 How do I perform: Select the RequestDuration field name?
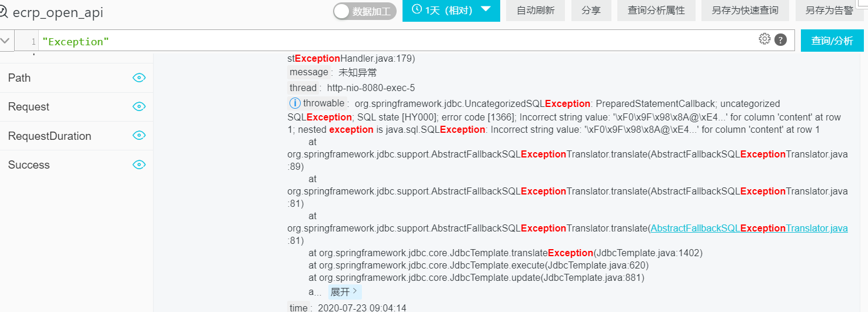(49, 136)
